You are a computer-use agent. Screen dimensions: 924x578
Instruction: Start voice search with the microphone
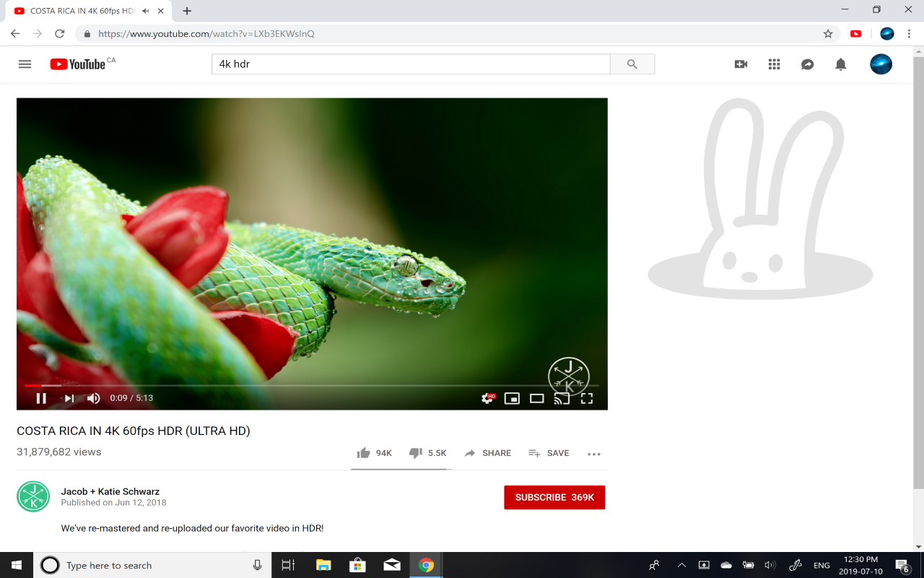coord(257,565)
